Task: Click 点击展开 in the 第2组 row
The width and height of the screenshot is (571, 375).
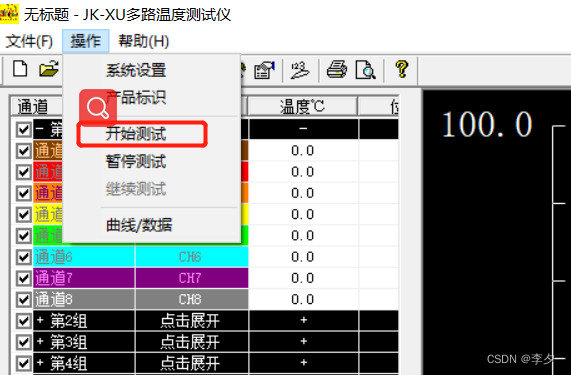Action: [190, 321]
